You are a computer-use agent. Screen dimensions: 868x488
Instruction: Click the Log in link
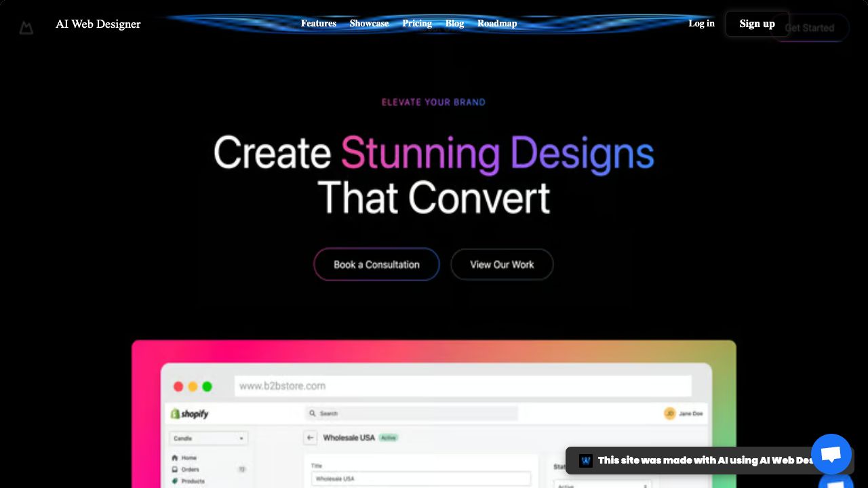[701, 24]
